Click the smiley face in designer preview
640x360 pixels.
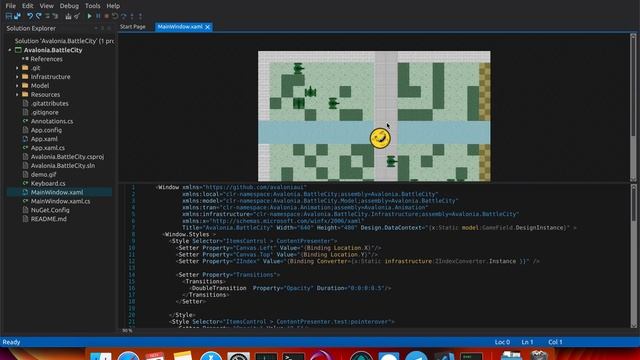point(380,138)
